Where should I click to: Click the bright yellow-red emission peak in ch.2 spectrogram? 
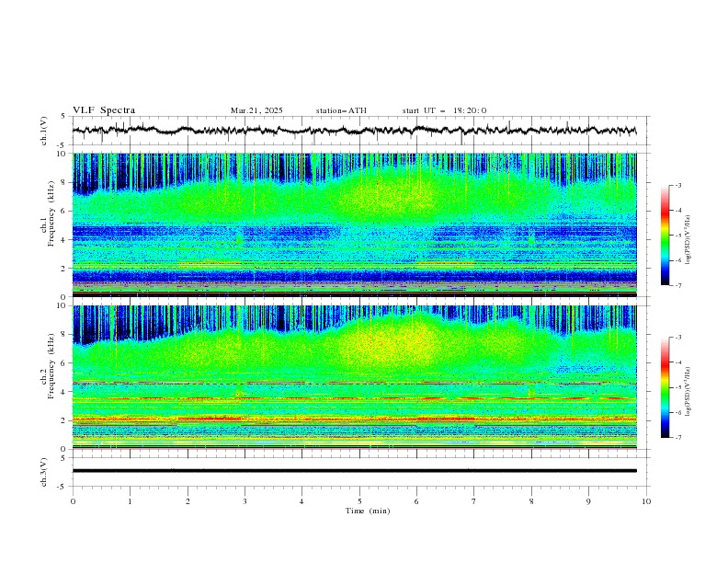394,346
